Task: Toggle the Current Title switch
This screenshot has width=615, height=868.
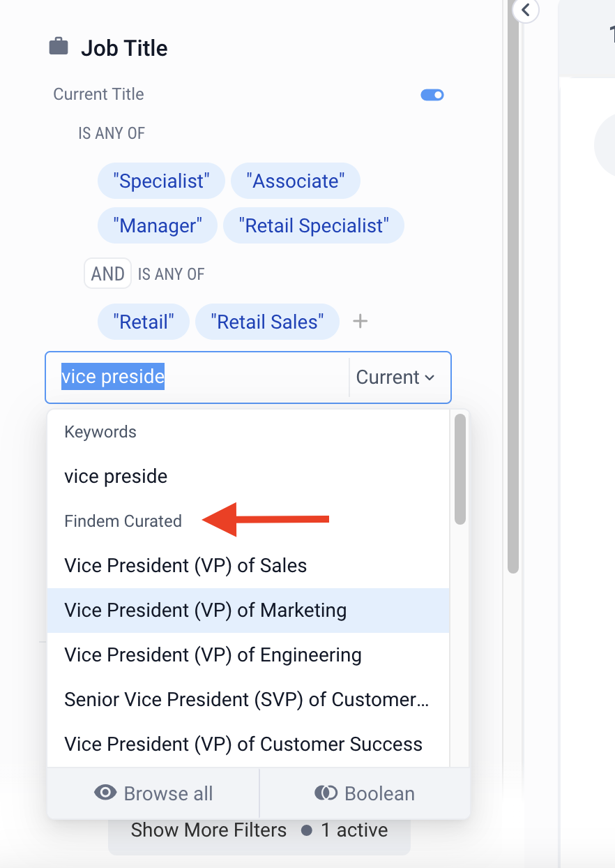Action: [x=432, y=95]
